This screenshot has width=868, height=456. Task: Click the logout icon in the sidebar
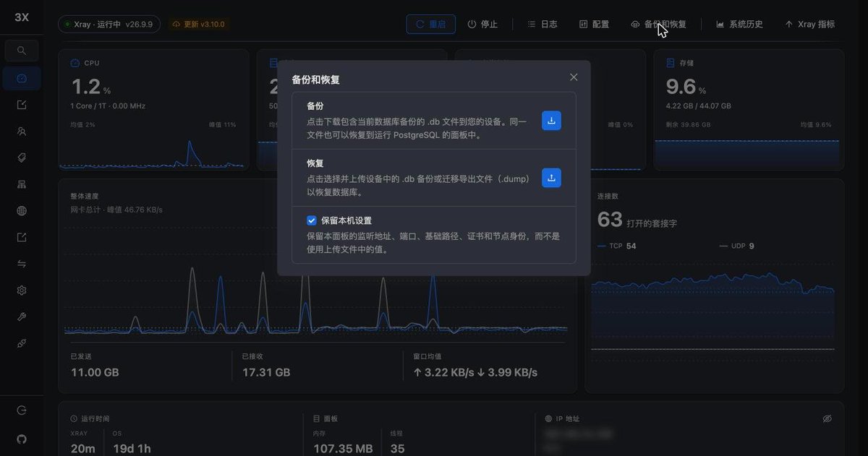tap(22, 410)
